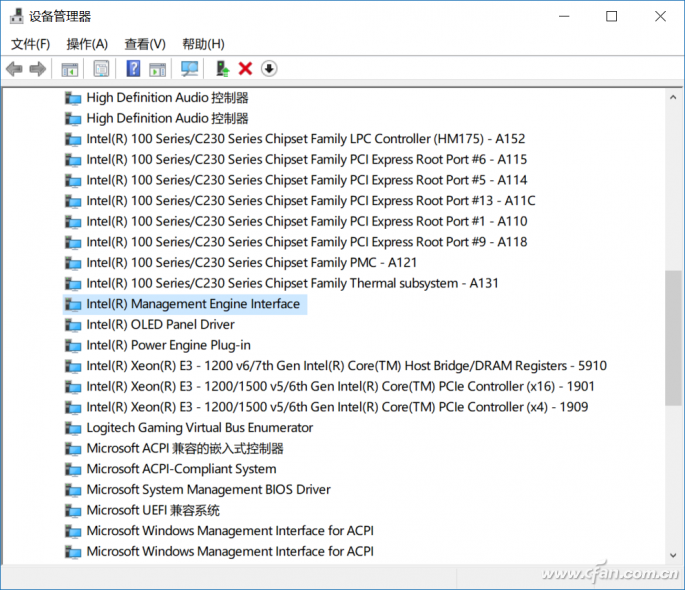Select LPC Controller (HM175) - A152 device

coord(306,139)
